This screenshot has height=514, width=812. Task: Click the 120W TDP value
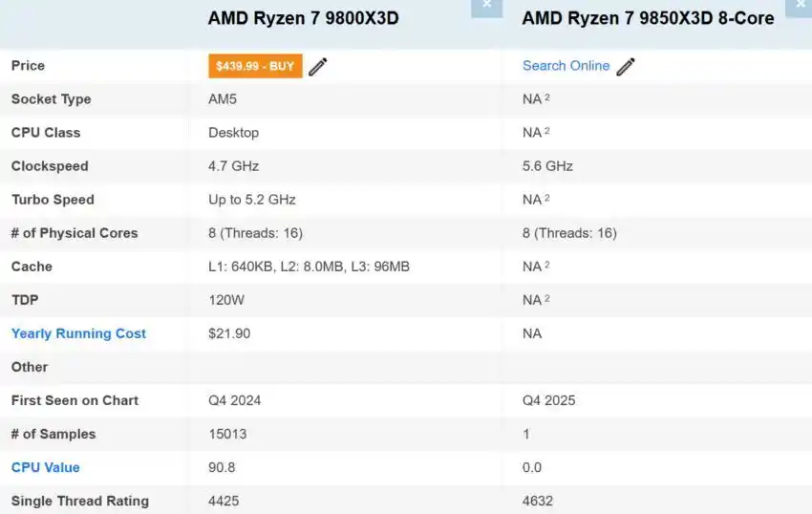point(226,300)
